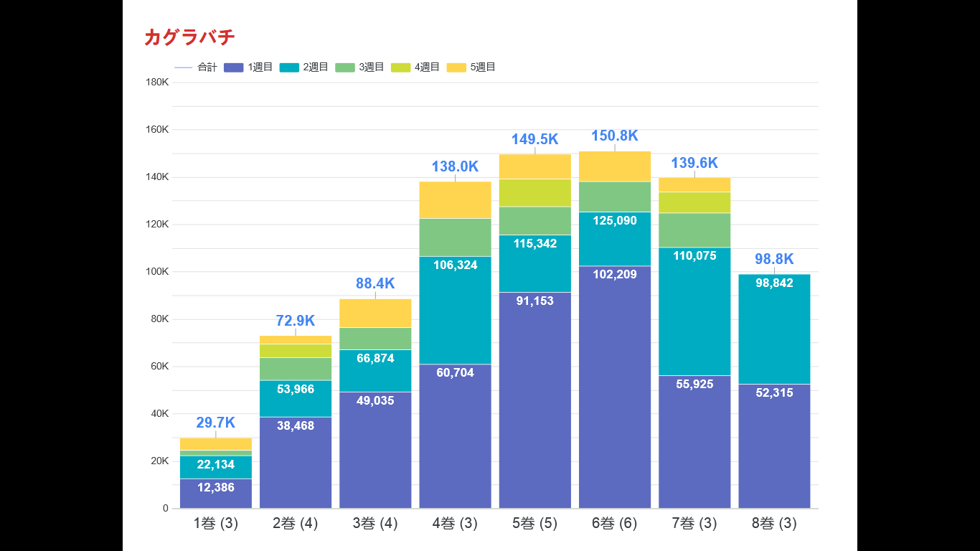980x551 pixels.
Task: Click the 29.7K total label above 1巻
Action: point(216,423)
